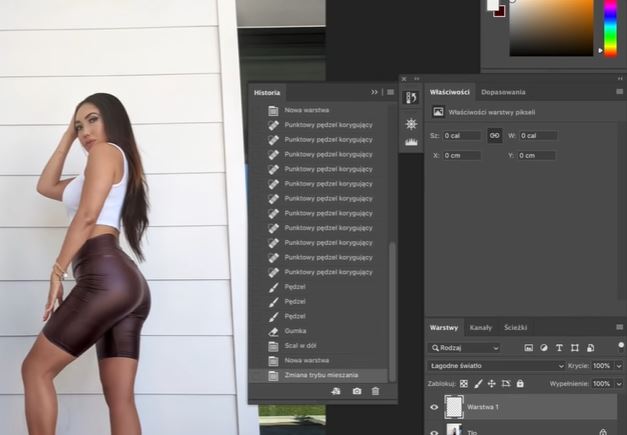The height and width of the screenshot is (435, 627).
Task: Click the lock icon on Tło layer
Action: tap(603, 432)
